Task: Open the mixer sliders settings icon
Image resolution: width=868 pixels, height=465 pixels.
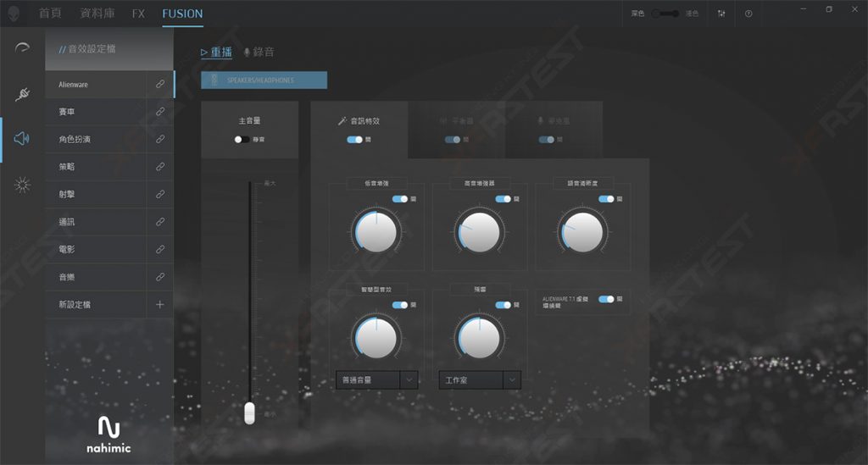Action: [x=721, y=14]
